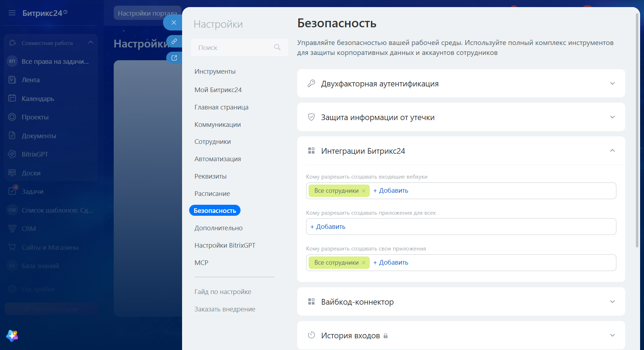Open the Документы icon in sidebar
Viewport: 644px width, 350px height.
12,136
